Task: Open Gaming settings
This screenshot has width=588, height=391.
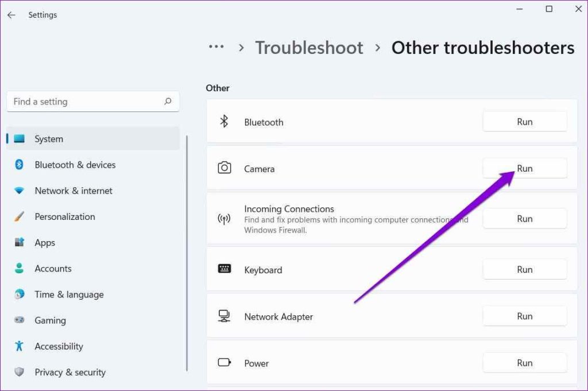Action: tap(93, 320)
